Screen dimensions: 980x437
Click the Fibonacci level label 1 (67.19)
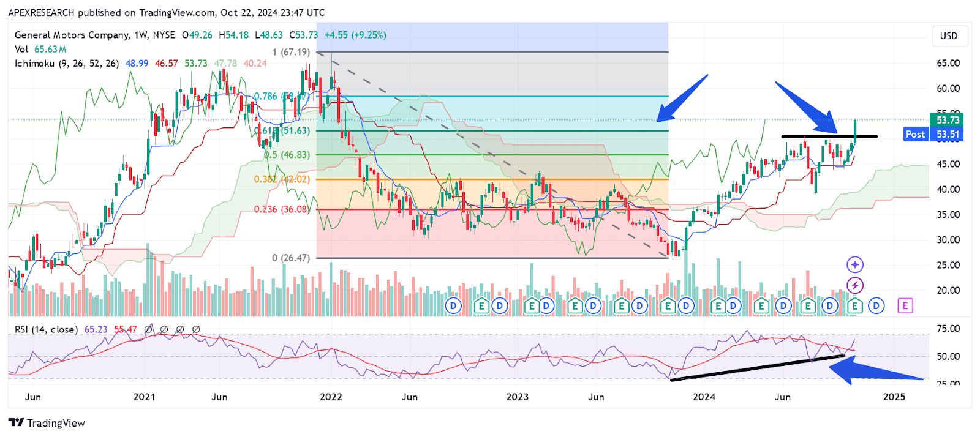[x=291, y=52]
